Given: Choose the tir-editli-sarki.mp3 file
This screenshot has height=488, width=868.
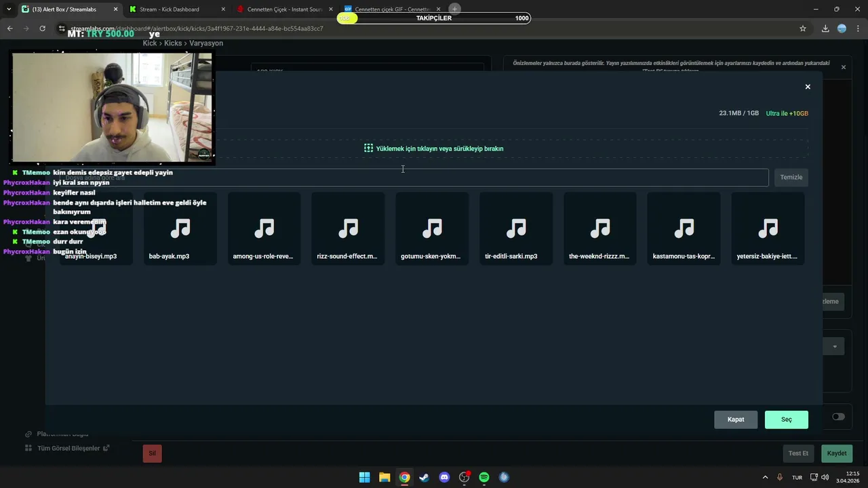Looking at the screenshot, I should (516, 228).
